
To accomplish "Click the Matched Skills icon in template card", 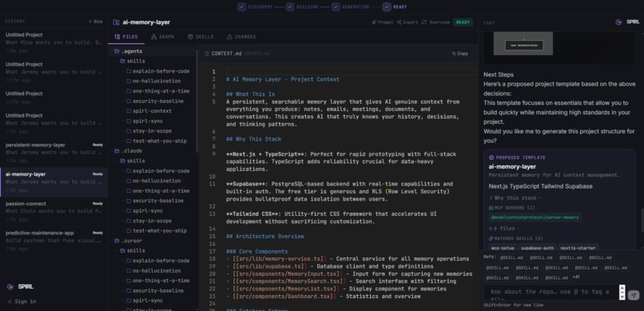I will [491, 238].
